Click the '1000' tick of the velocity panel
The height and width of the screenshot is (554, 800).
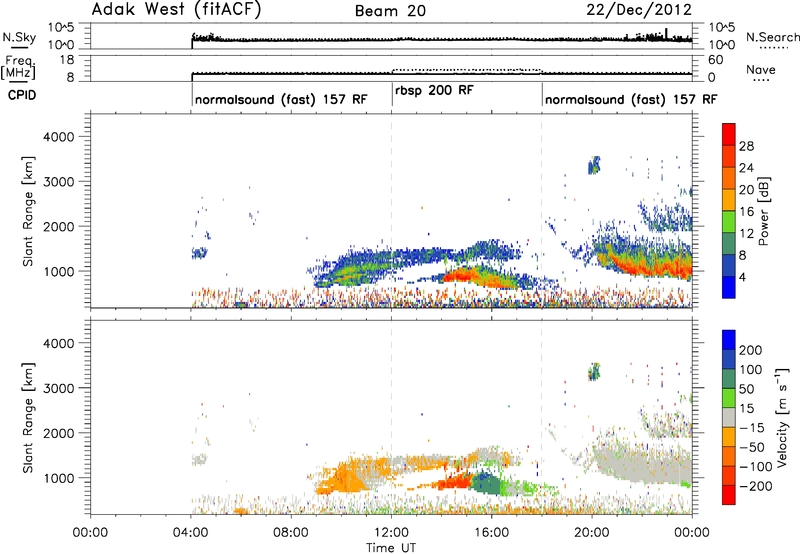pos(58,478)
